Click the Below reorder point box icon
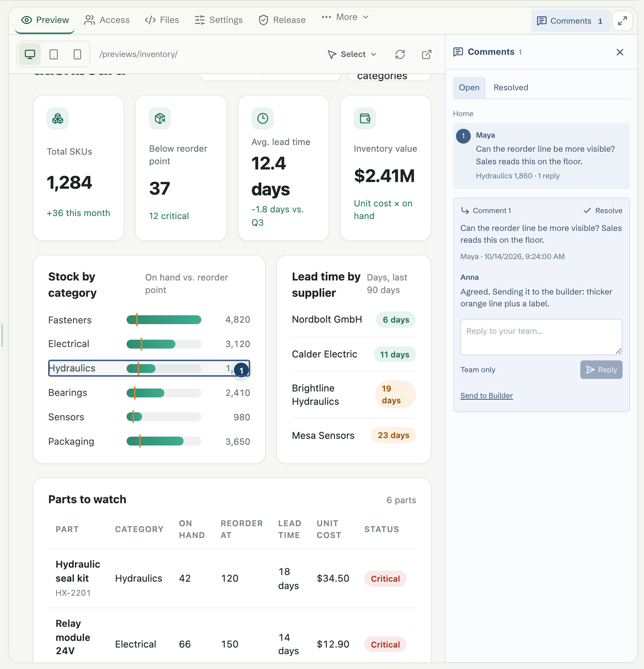 coord(160,118)
